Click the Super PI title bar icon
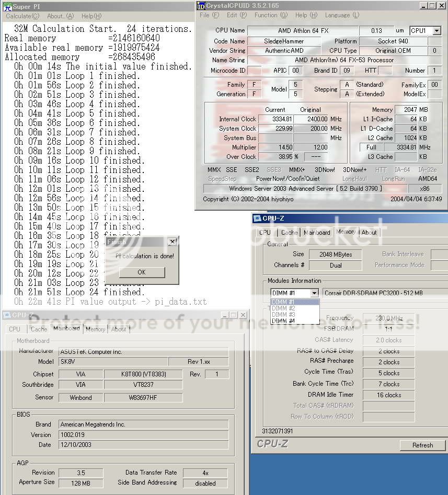This screenshot has height=495, width=448. [x=6, y=6]
